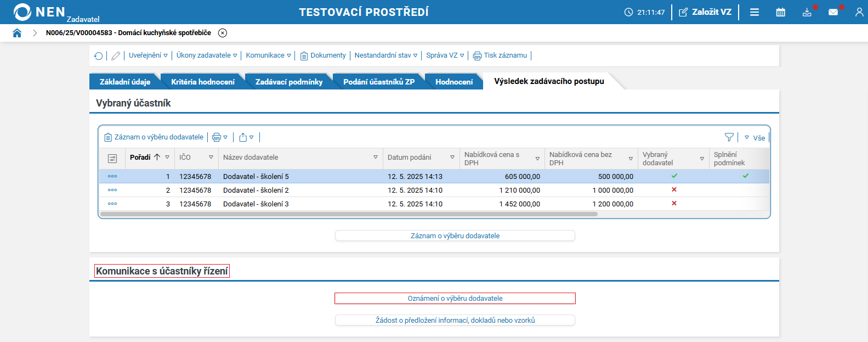This screenshot has width=868, height=342.
Task: Switch to Základní údaje tab
Action: pyautogui.click(x=125, y=82)
